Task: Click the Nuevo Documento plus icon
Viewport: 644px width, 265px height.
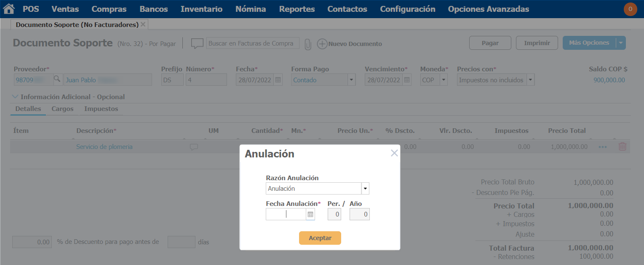Action: pos(322,44)
